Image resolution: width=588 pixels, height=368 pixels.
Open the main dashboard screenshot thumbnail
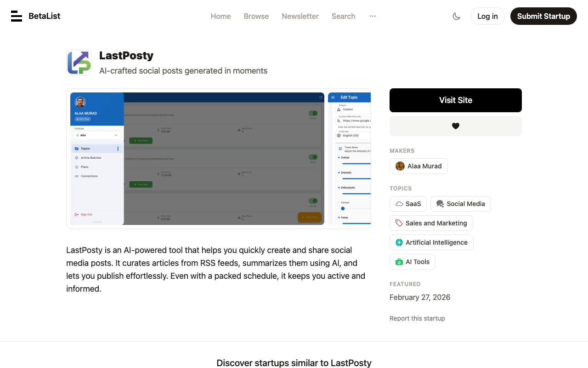pyautogui.click(x=197, y=159)
